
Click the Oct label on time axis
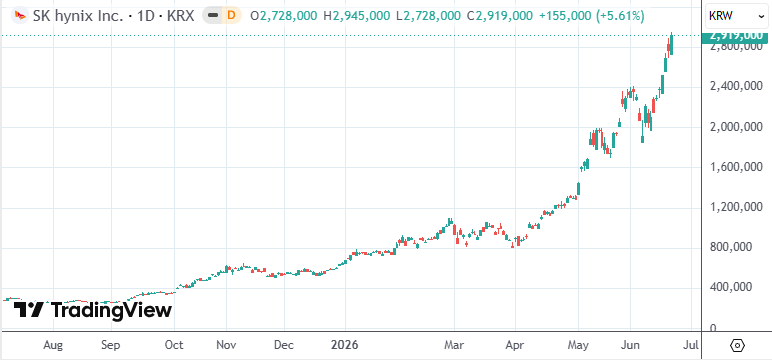tap(174, 345)
